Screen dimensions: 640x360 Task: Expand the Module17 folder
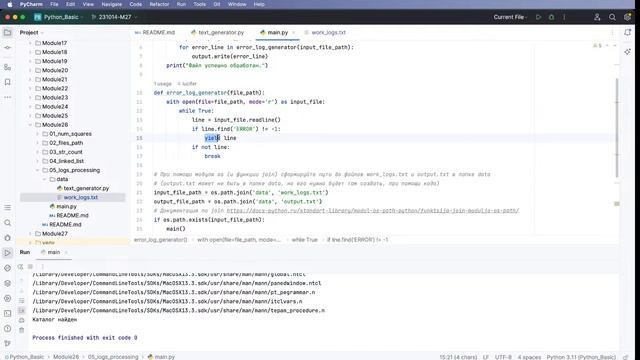(30, 43)
